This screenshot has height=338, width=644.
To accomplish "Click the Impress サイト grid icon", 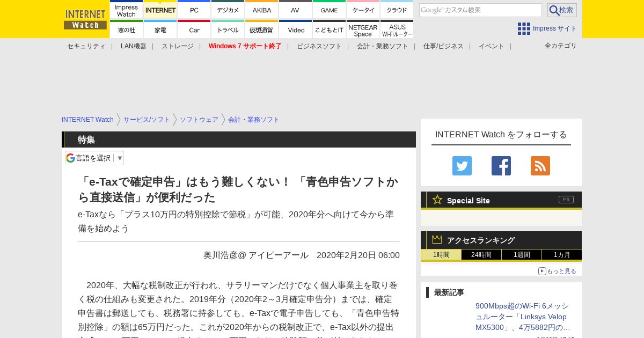I will (524, 28).
